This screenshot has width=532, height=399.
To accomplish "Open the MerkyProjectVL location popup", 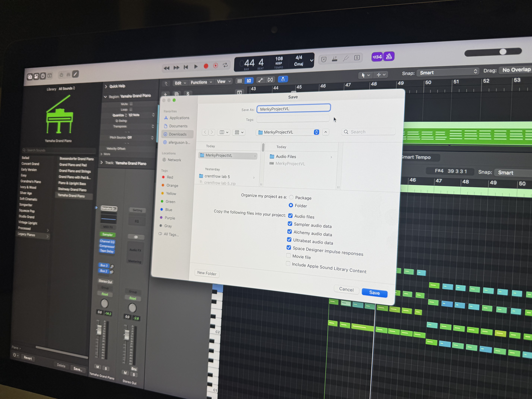I will pos(288,132).
